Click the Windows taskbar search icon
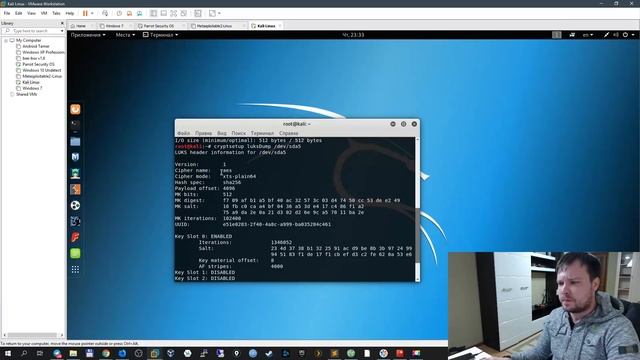The height and width of the screenshot is (360, 640). click(24, 353)
